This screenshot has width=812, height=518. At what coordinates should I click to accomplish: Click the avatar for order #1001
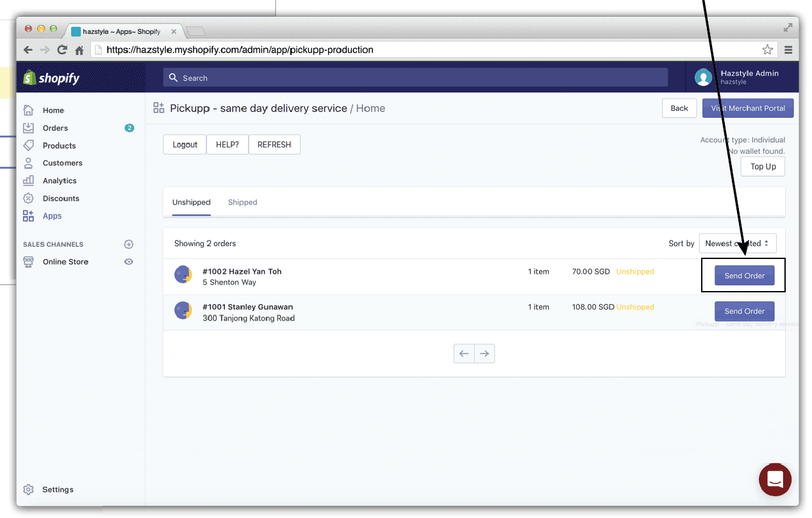tap(183, 310)
